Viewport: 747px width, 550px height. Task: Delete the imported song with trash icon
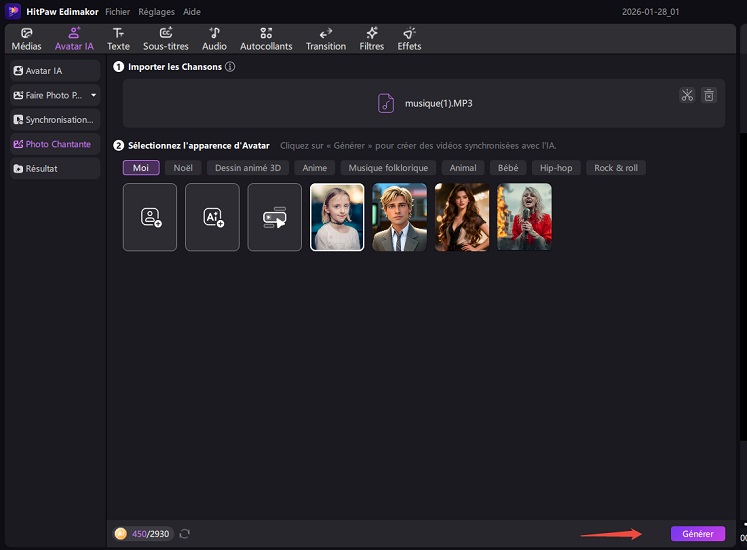[x=708, y=96]
